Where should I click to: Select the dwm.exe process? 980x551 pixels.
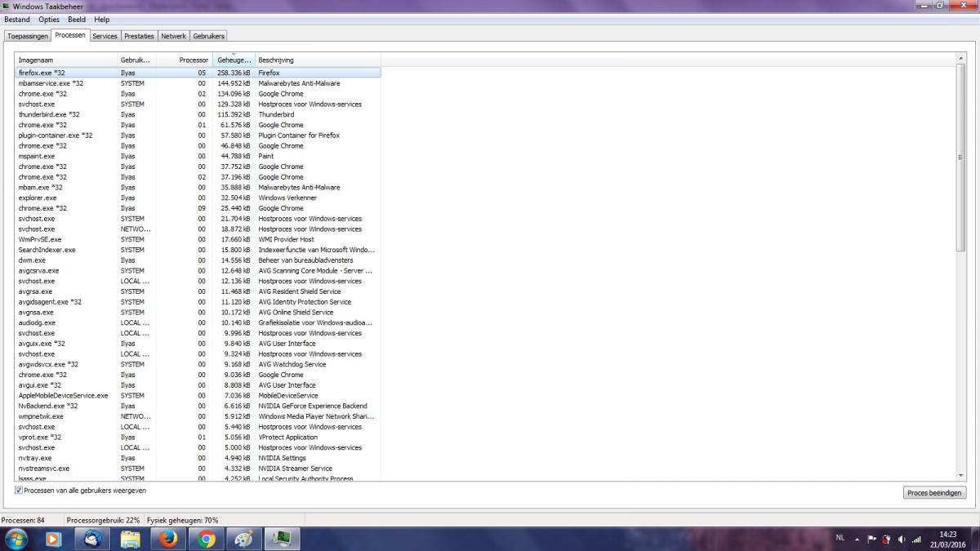[198, 260]
